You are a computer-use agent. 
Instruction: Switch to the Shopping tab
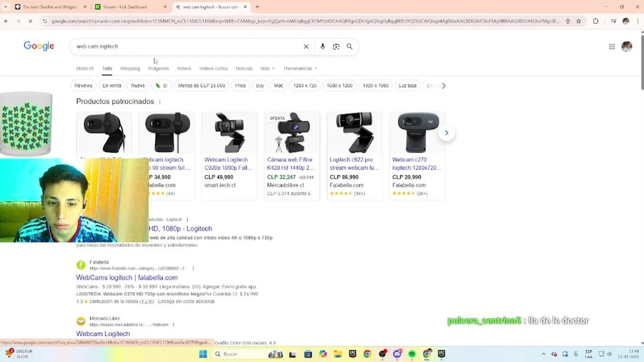click(130, 68)
